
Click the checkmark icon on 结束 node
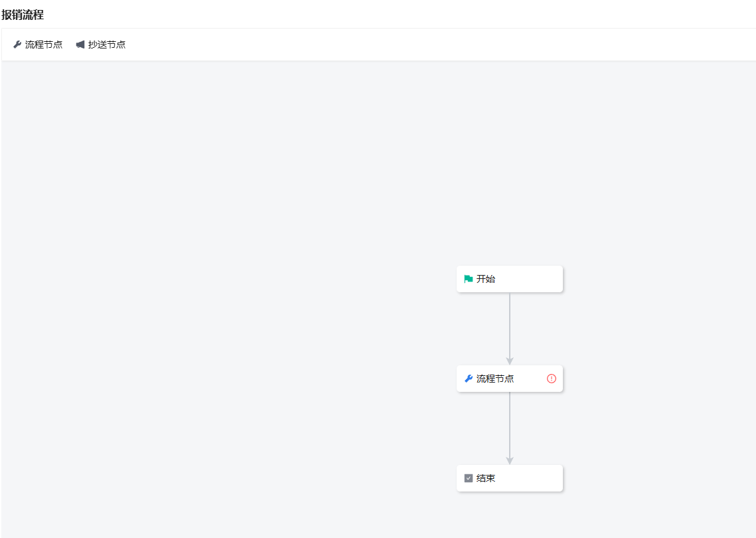tap(469, 478)
